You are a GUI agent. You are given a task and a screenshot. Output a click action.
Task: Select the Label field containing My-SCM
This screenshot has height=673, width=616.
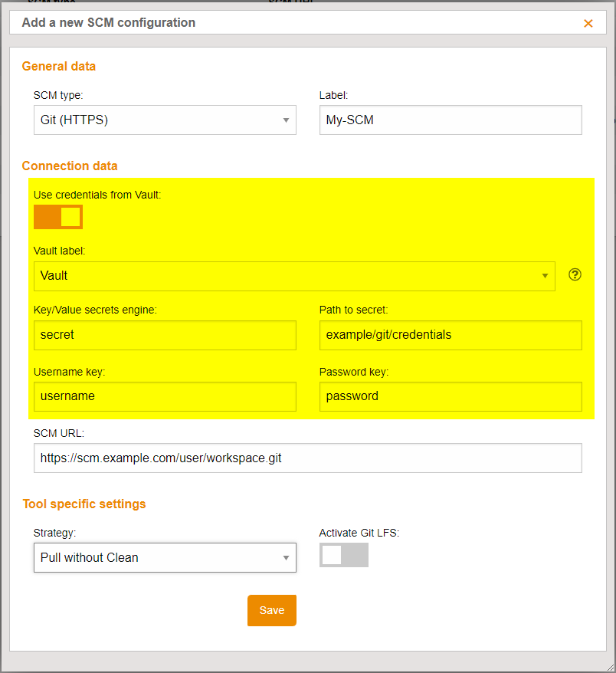(x=451, y=120)
